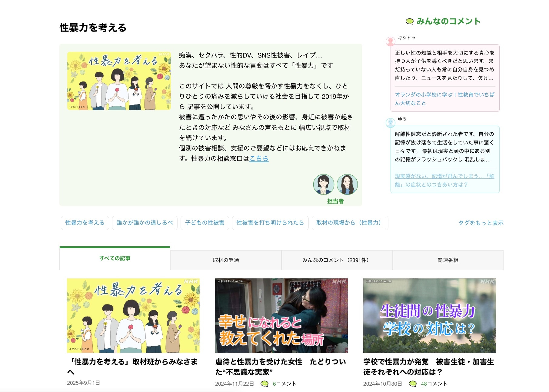This screenshot has width=549, height=392.
Task: Select the 子どもの性被害 tag
Action: [205, 223]
